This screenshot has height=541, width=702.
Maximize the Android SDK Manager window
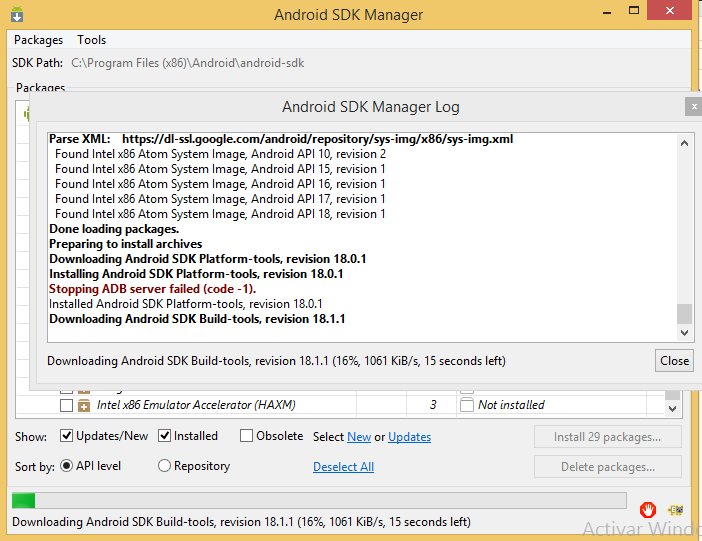(x=634, y=11)
